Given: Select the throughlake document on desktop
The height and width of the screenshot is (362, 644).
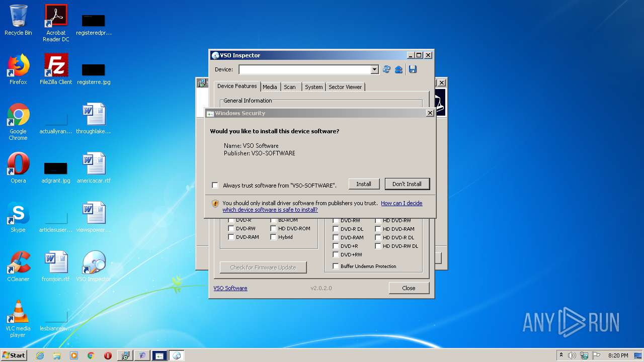Looking at the screenshot, I should [94, 119].
